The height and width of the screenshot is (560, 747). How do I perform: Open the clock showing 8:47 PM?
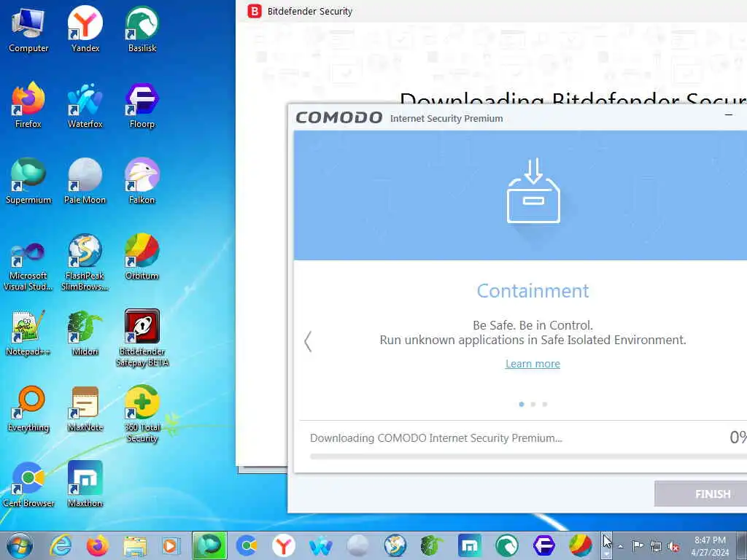click(x=710, y=545)
